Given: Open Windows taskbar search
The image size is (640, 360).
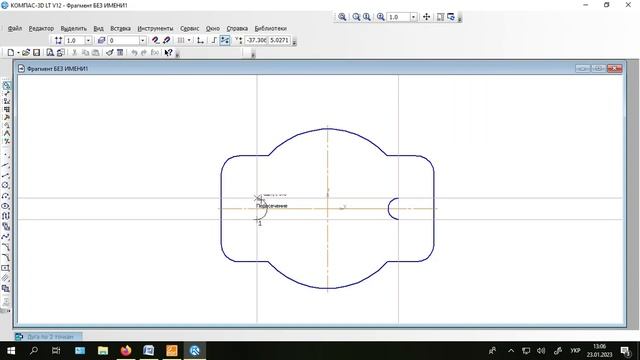Looking at the screenshot, I should point(34,351).
